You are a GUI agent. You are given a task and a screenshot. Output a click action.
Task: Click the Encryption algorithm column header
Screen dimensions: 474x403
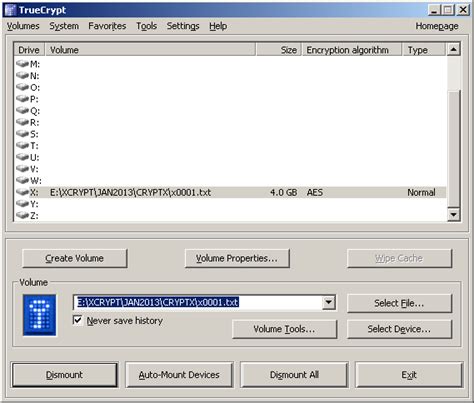352,50
